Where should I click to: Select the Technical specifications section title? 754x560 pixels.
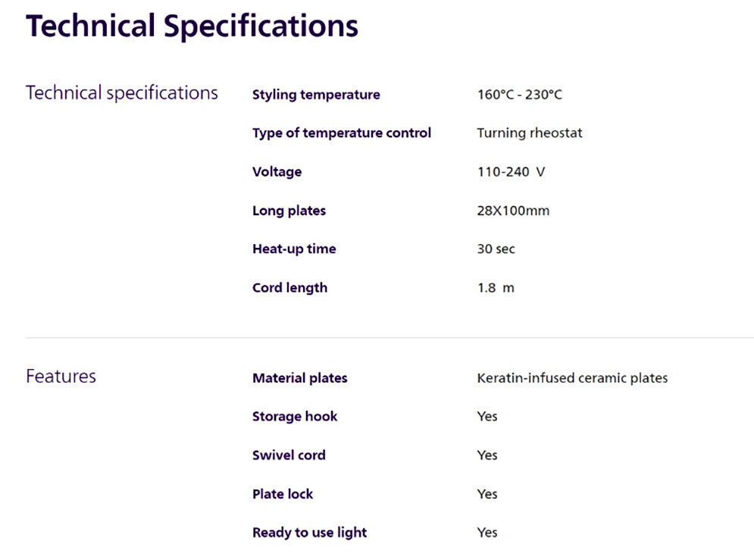tap(122, 93)
